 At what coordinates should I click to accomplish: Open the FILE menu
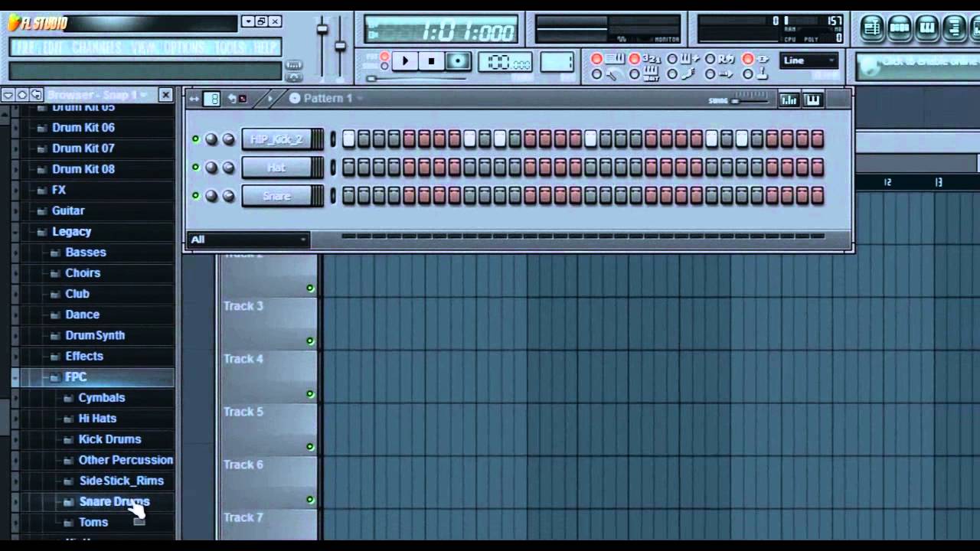24,47
